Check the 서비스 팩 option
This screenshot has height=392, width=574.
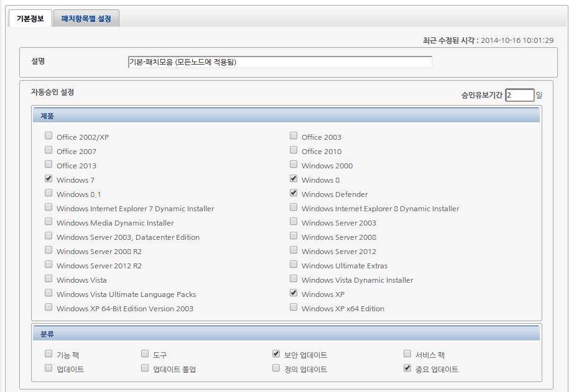(407, 353)
